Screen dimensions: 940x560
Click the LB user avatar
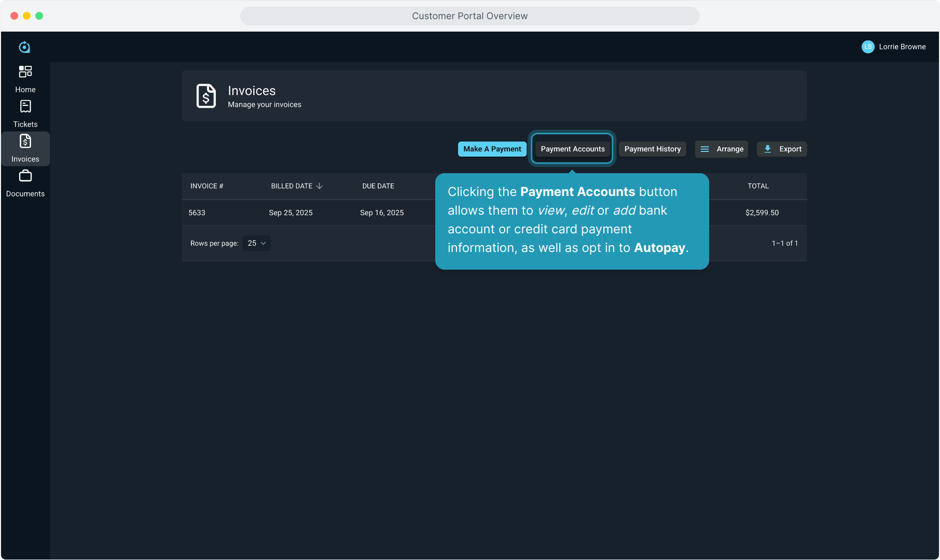[x=867, y=47]
